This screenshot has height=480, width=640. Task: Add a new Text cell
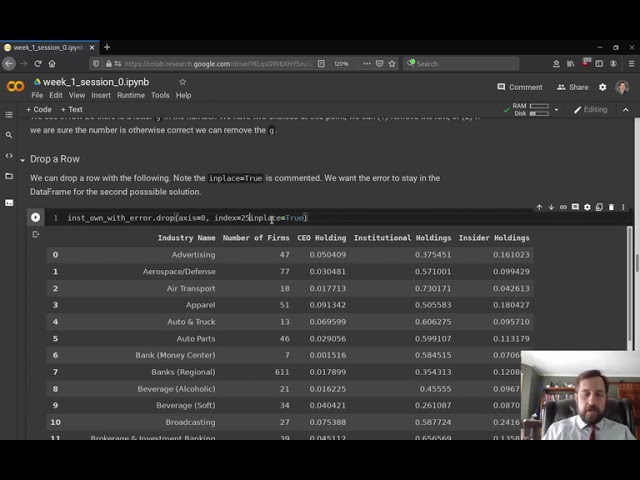(x=71, y=109)
